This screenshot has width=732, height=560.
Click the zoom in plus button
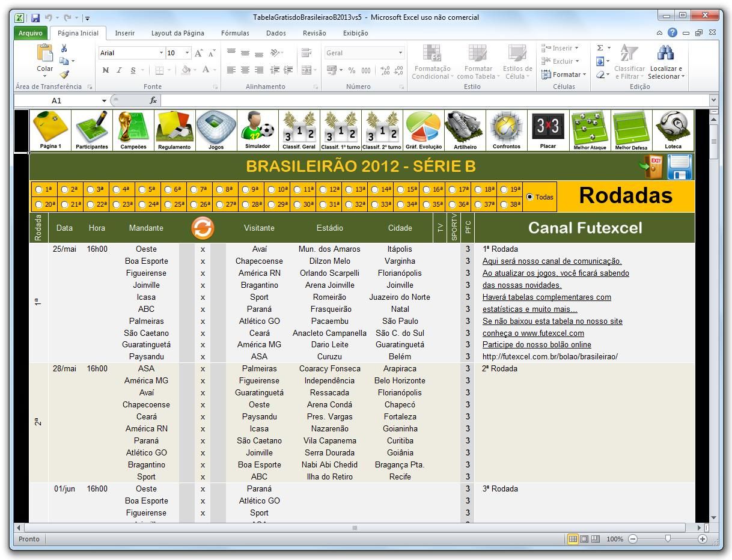click(x=703, y=539)
